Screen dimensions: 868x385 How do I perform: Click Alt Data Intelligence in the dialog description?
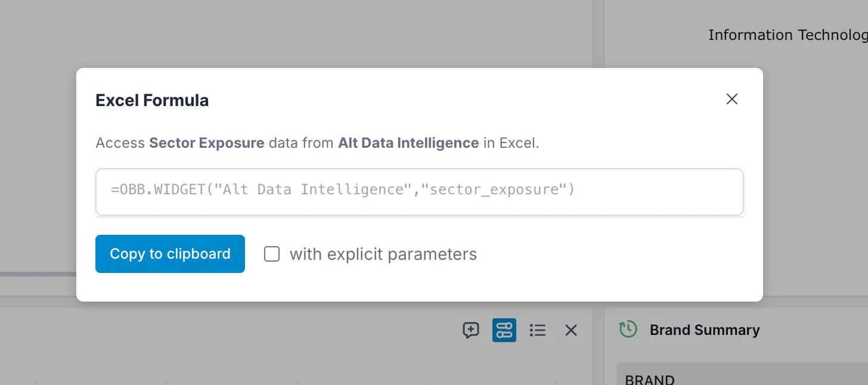point(408,142)
